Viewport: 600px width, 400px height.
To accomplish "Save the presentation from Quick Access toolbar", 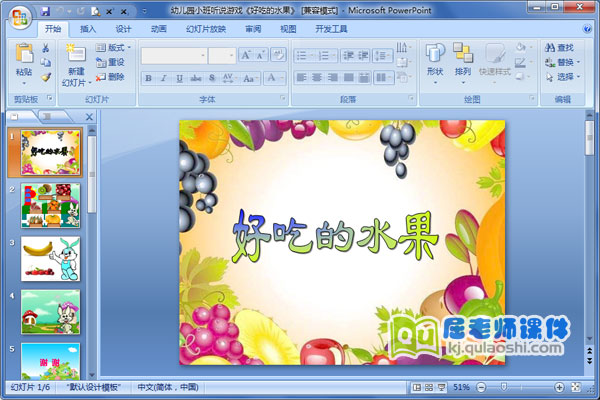I will pos(45,11).
